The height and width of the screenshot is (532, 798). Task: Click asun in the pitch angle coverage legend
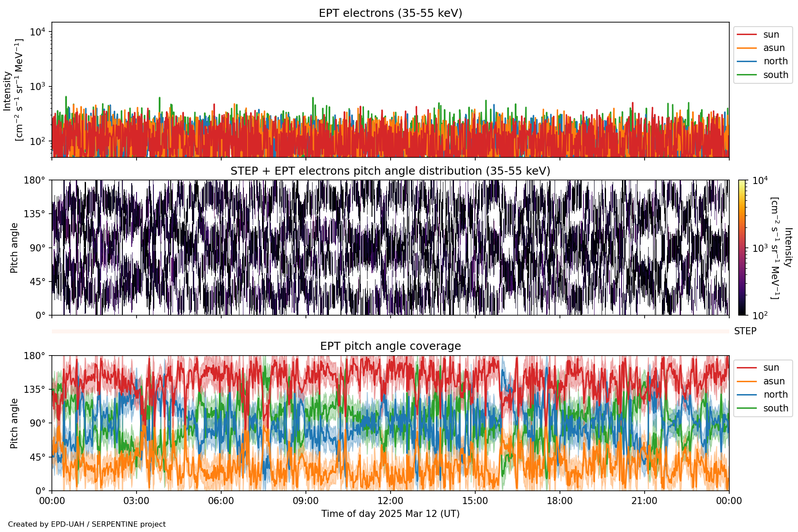click(x=774, y=381)
